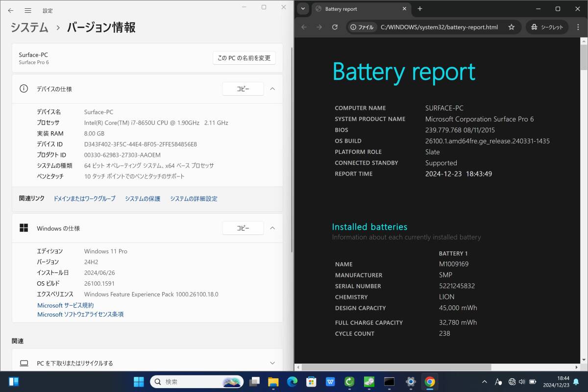The image size is (588, 392).
Task: Select the product ID 00330-62983-27303-AAOEM
Action: click(x=122, y=155)
